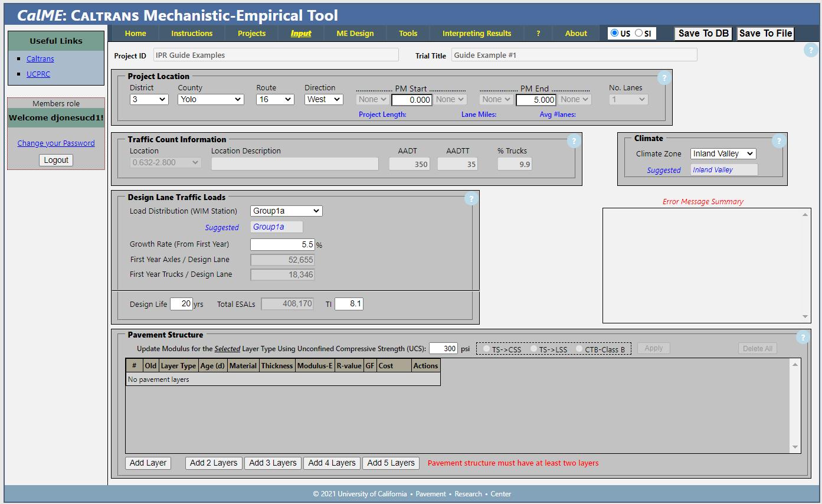Click the pavement layers table scroll-up arrow
The image size is (822, 504).
[x=795, y=364]
